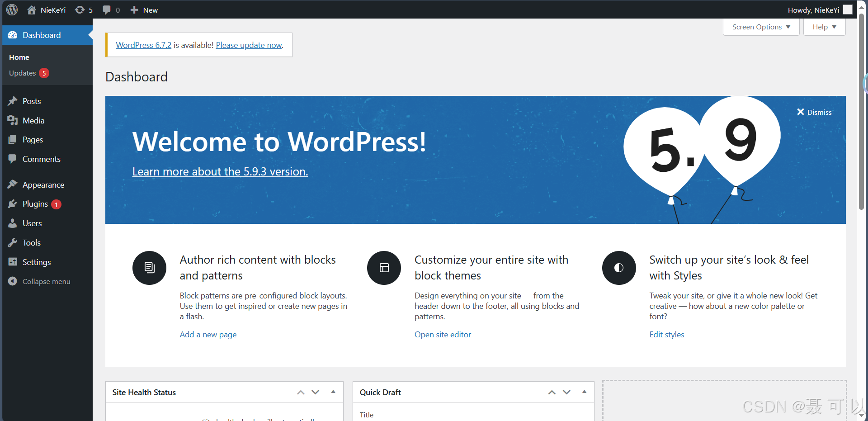Viewport: 868px width, 421px height.
Task: Click the NieKeYi site name in admin bar
Action: 53,10
